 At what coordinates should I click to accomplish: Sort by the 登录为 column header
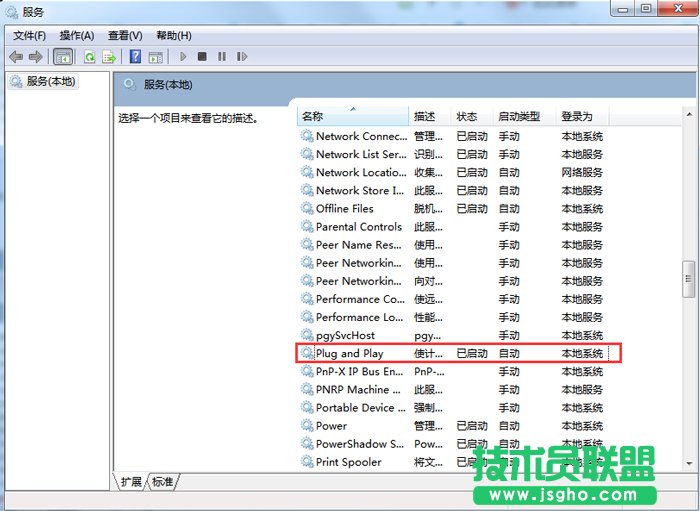click(x=582, y=116)
